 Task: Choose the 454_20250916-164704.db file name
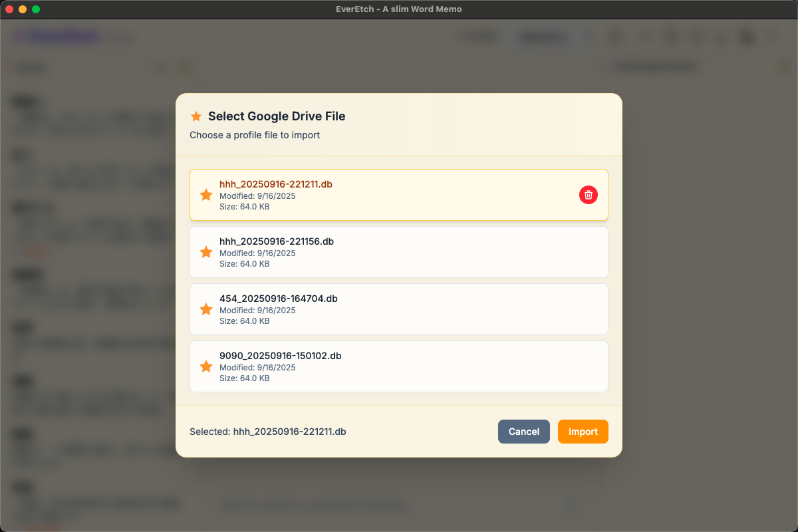point(278,299)
